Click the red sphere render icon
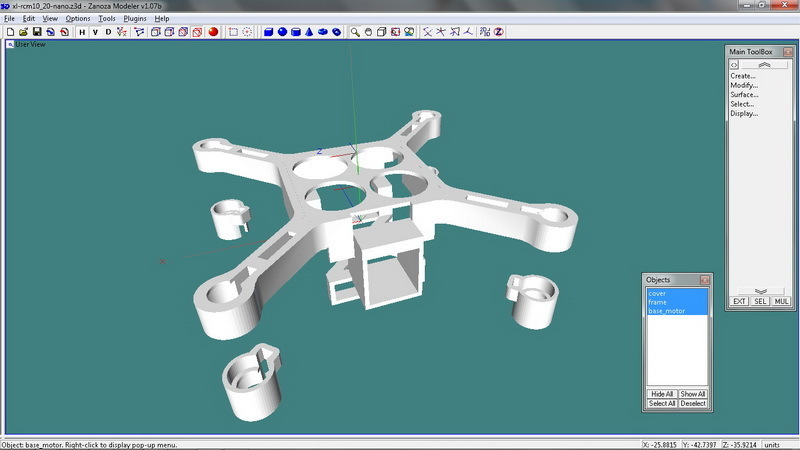The image size is (800, 450). point(213,32)
